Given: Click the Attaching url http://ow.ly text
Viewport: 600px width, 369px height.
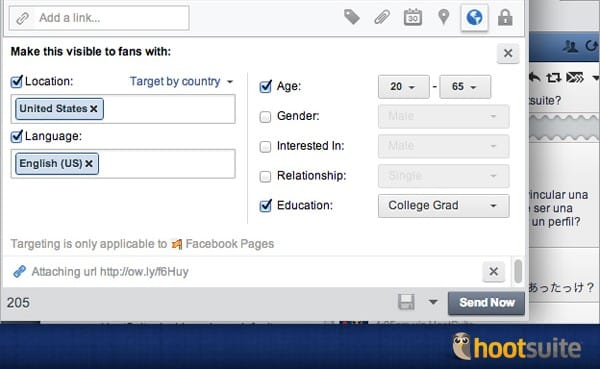Looking at the screenshot, I should pyautogui.click(x=110, y=272).
